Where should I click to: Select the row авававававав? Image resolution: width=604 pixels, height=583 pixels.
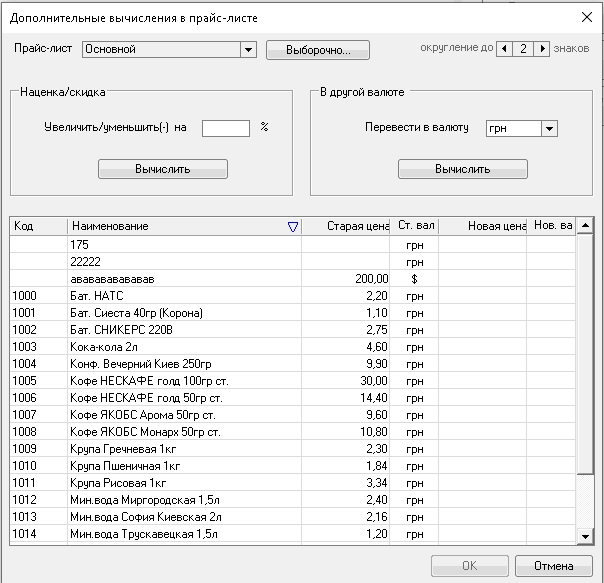(x=293, y=279)
